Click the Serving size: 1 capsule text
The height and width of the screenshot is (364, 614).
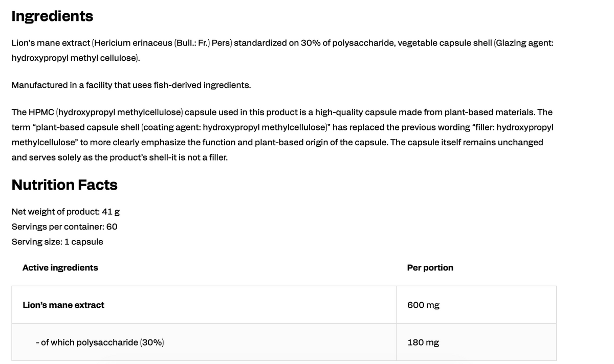[x=57, y=241]
